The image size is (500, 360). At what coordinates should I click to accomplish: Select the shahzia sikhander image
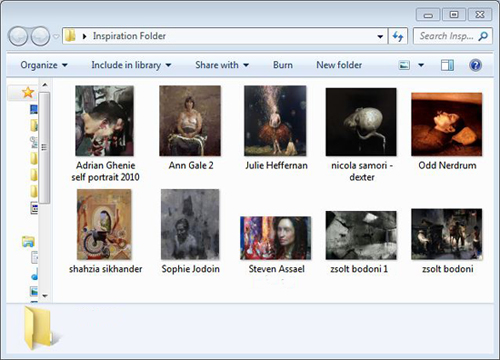pos(104,224)
